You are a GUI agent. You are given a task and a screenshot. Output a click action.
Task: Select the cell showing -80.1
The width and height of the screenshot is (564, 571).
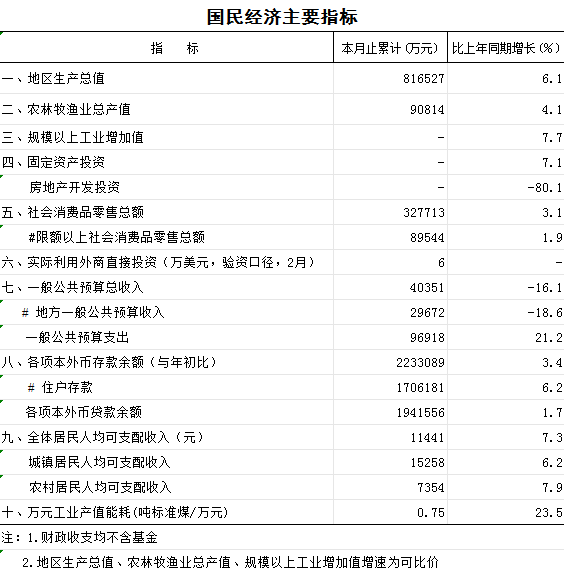pos(506,187)
